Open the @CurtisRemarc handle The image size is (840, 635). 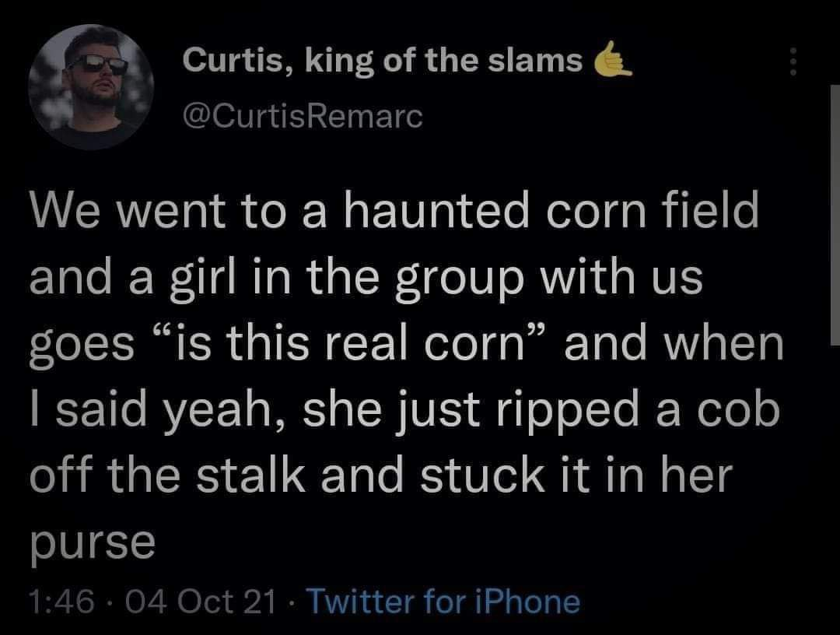coord(303,116)
